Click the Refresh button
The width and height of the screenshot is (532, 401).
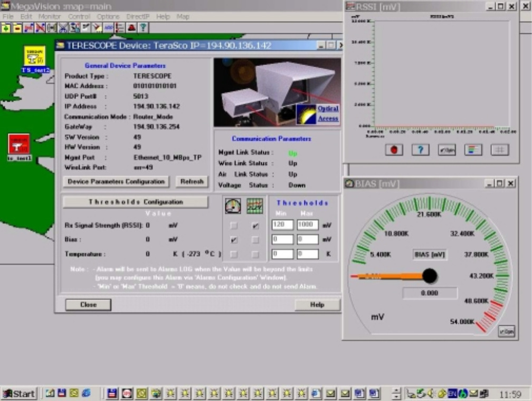click(192, 182)
